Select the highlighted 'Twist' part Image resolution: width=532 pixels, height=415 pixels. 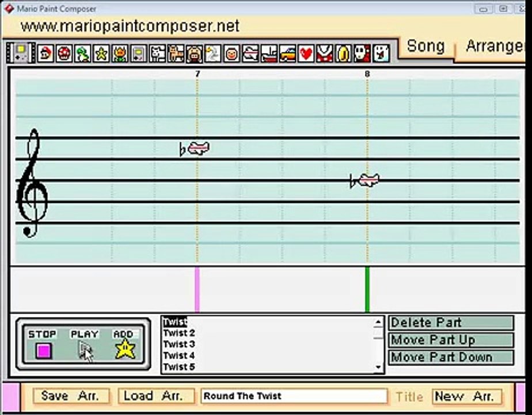pyautogui.click(x=174, y=322)
